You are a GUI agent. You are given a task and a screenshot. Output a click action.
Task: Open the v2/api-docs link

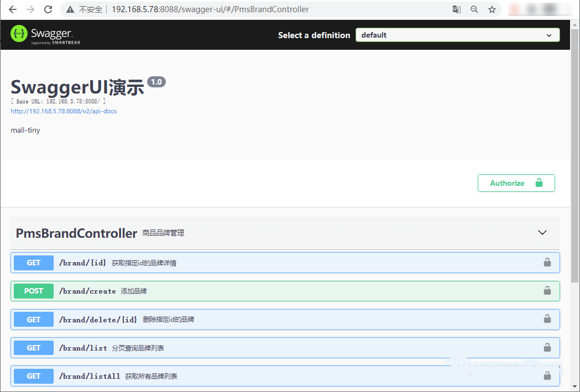pyautogui.click(x=64, y=111)
